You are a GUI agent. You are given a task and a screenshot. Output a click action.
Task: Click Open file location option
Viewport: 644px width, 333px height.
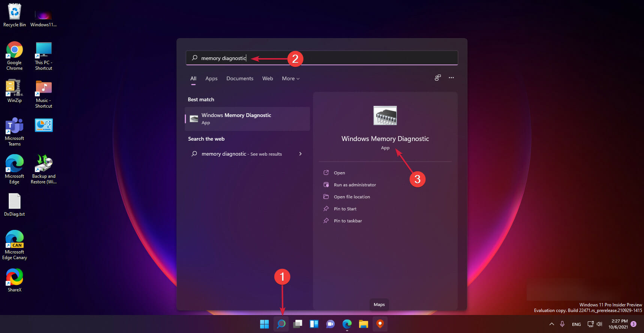pyautogui.click(x=352, y=197)
